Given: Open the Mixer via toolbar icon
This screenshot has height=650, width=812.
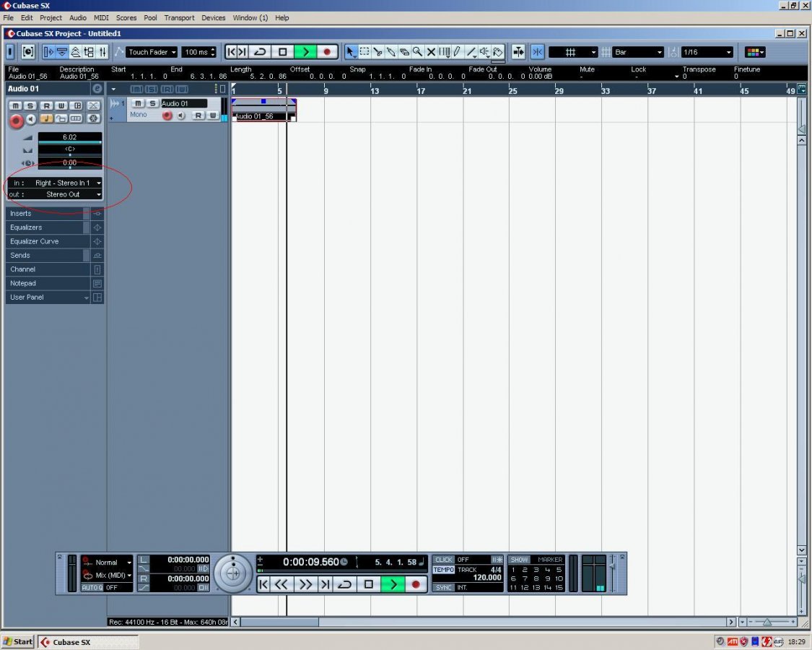Looking at the screenshot, I should coord(102,52).
